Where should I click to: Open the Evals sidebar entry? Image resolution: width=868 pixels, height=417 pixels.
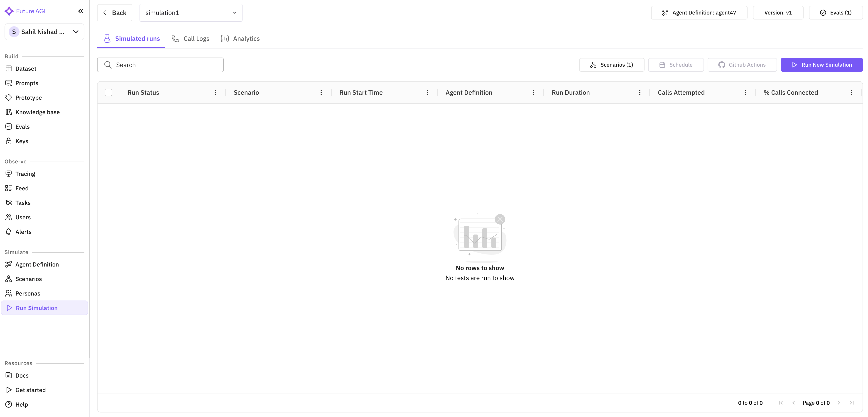[x=22, y=126]
